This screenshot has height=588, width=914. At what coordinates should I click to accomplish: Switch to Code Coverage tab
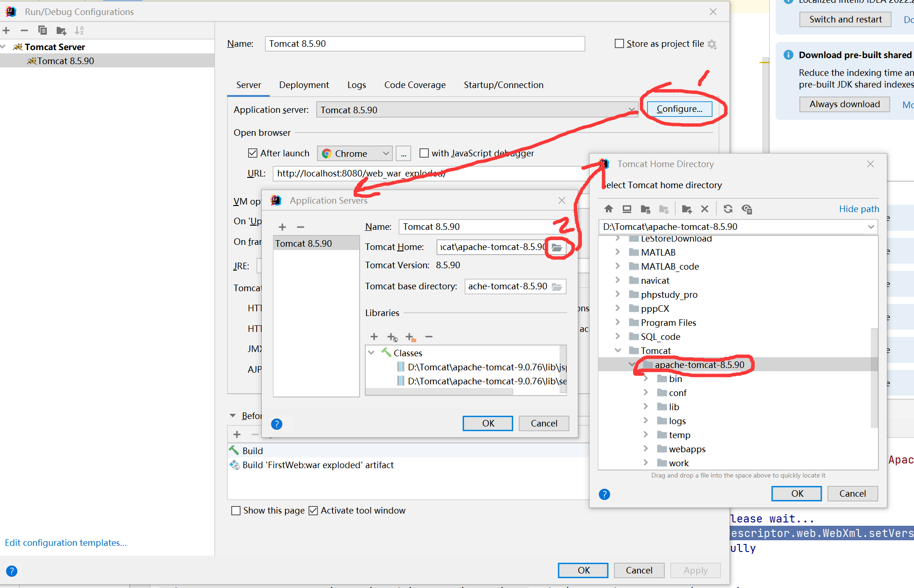click(x=415, y=85)
